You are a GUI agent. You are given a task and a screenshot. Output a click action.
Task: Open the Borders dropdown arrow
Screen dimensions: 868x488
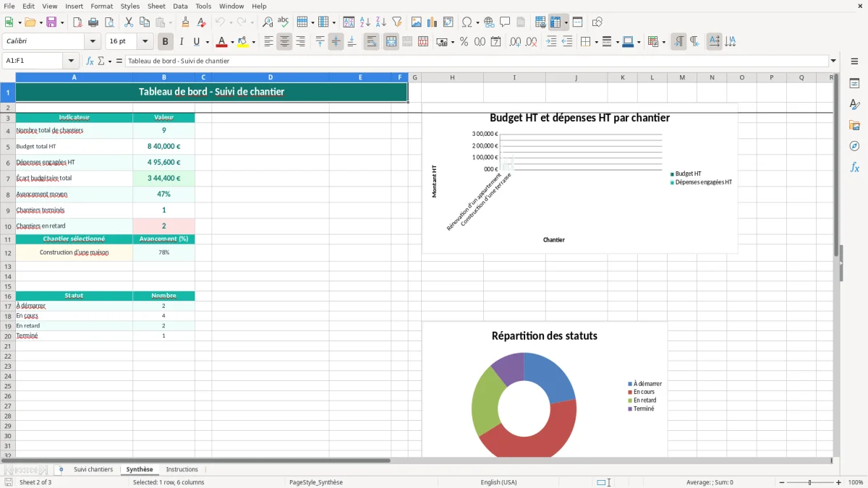[596, 42]
